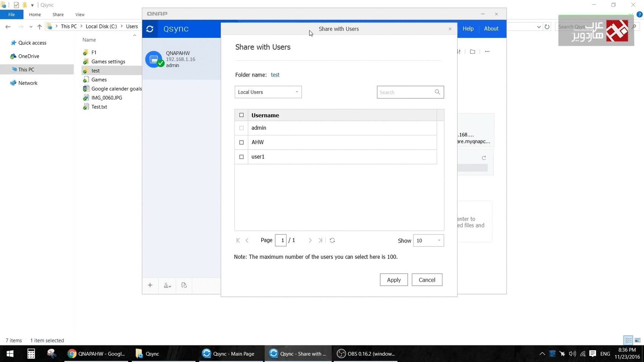The width and height of the screenshot is (644, 362).
Task: Click the Username column header
Action: click(x=265, y=115)
